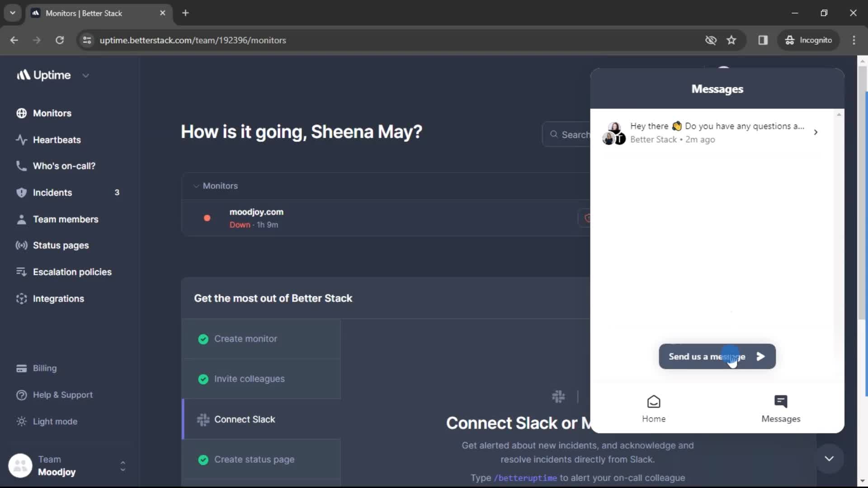This screenshot has width=868, height=488.
Task: Open the tab search dropdown
Action: 13,13
